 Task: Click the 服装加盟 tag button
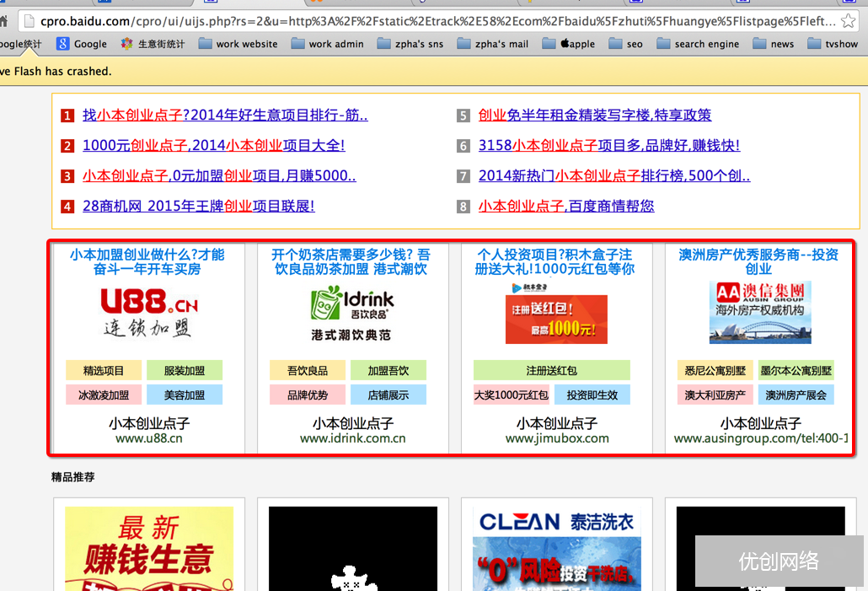click(185, 371)
